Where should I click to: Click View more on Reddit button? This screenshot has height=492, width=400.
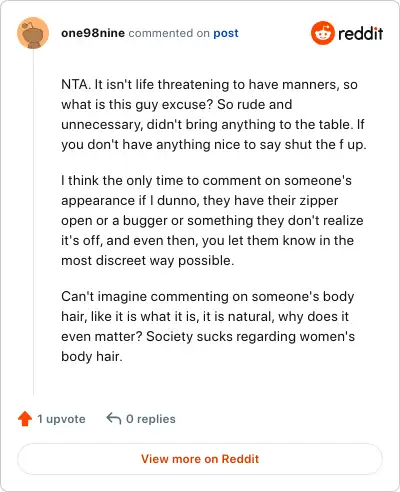point(200,459)
